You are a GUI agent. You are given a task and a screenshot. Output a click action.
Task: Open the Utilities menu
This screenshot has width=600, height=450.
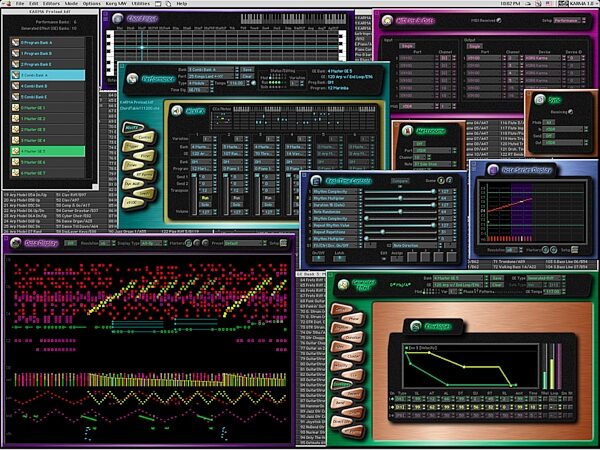140,3
